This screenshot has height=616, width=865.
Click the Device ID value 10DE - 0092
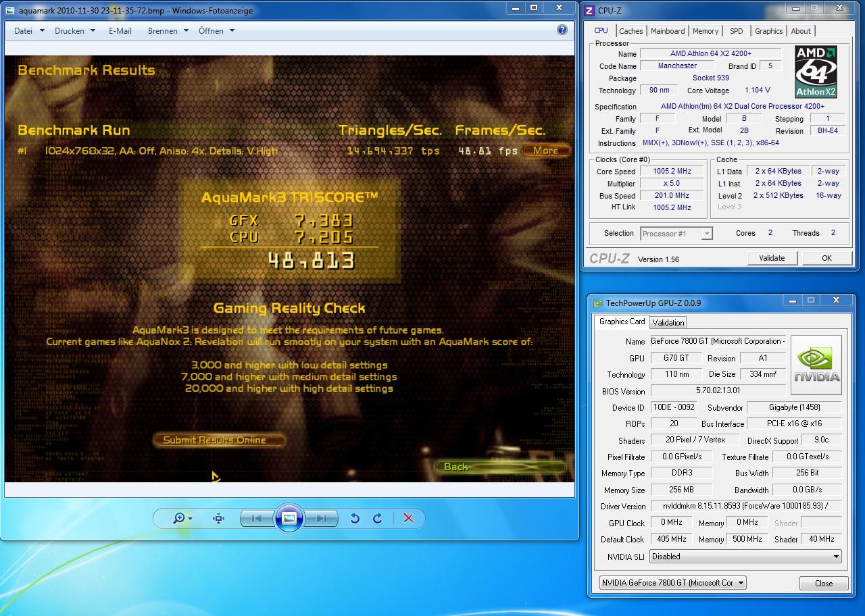673,407
